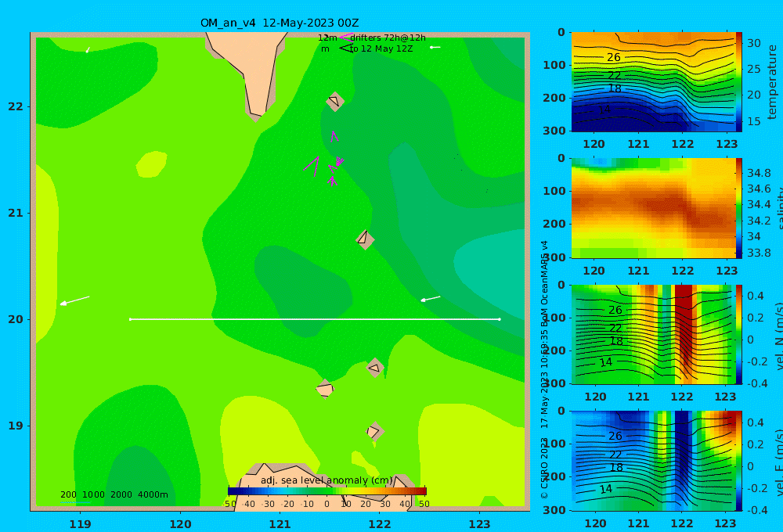Select the white transect line at latitude 20
This screenshot has height=532, width=783.
point(315,319)
